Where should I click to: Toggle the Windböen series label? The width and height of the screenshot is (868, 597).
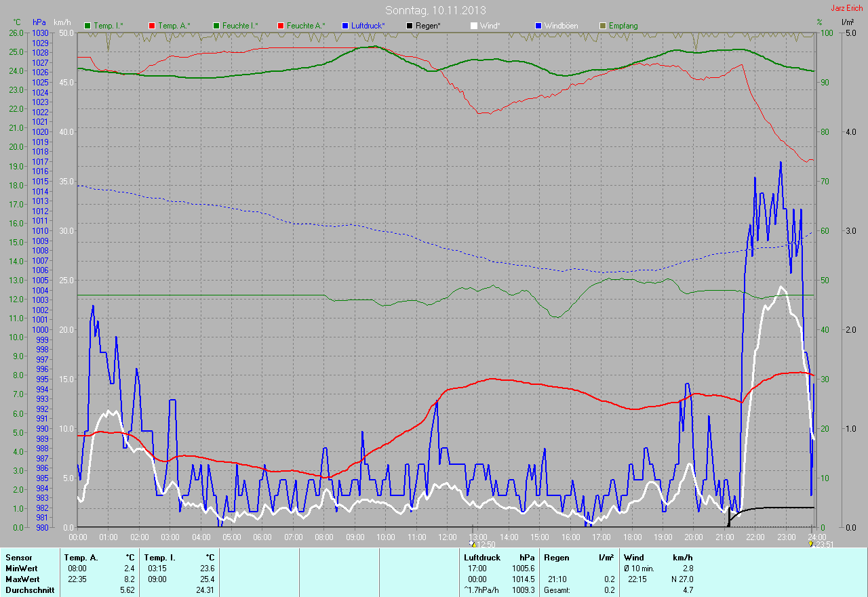[562, 26]
